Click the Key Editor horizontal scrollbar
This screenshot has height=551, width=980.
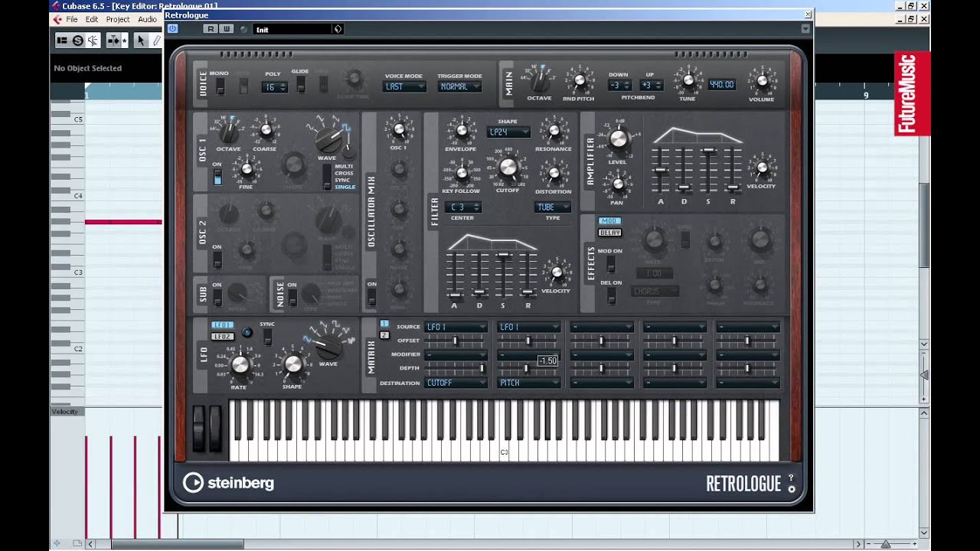(x=178, y=544)
